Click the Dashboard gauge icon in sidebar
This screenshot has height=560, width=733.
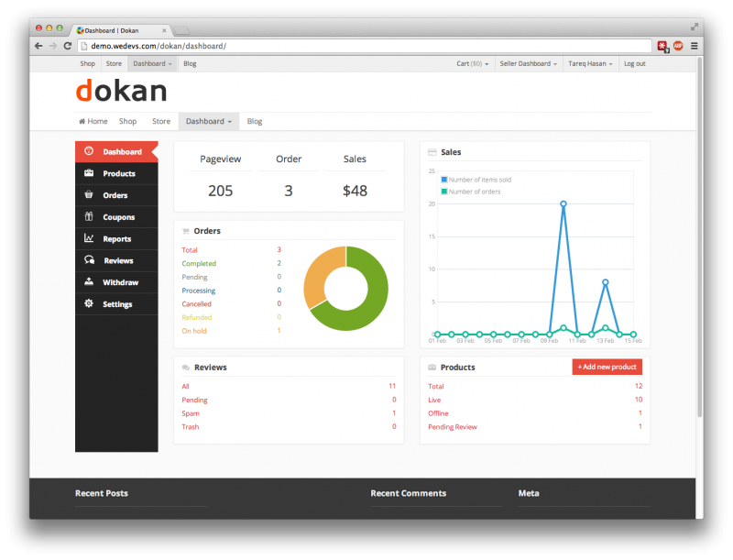coord(89,151)
